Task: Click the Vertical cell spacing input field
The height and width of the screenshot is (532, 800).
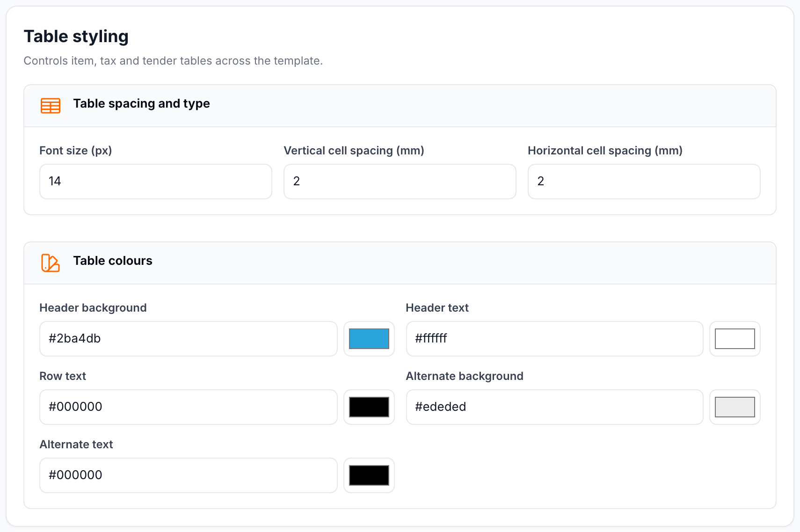Action: tap(400, 182)
